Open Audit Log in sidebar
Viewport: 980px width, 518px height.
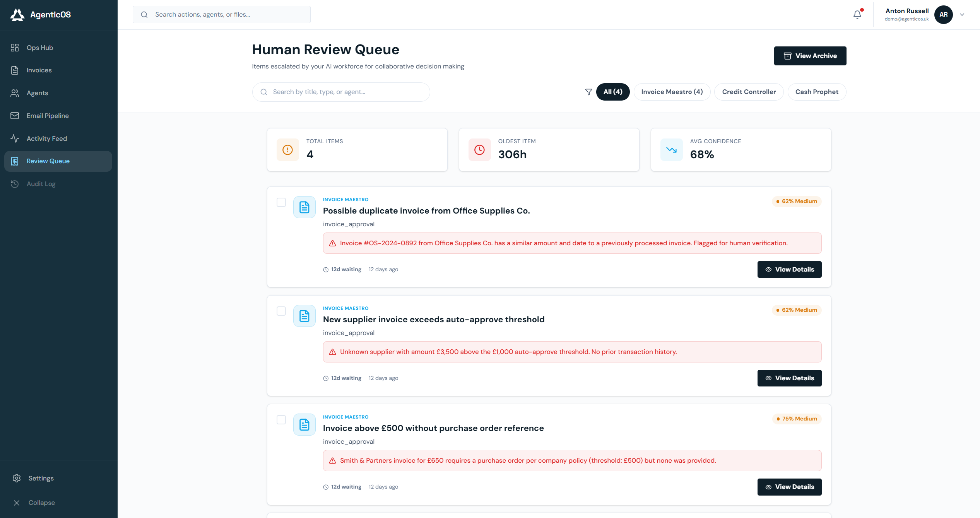58,184
